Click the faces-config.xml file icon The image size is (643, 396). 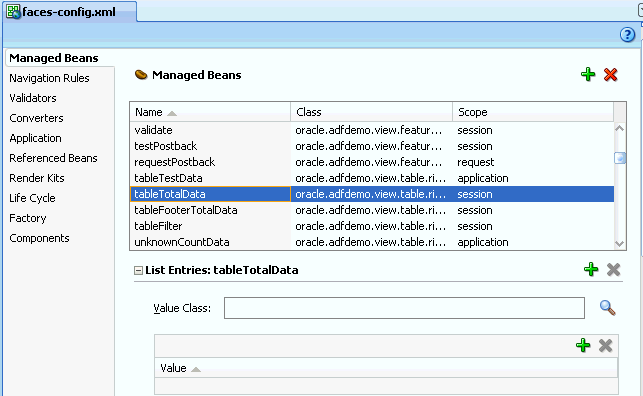[x=13, y=11]
